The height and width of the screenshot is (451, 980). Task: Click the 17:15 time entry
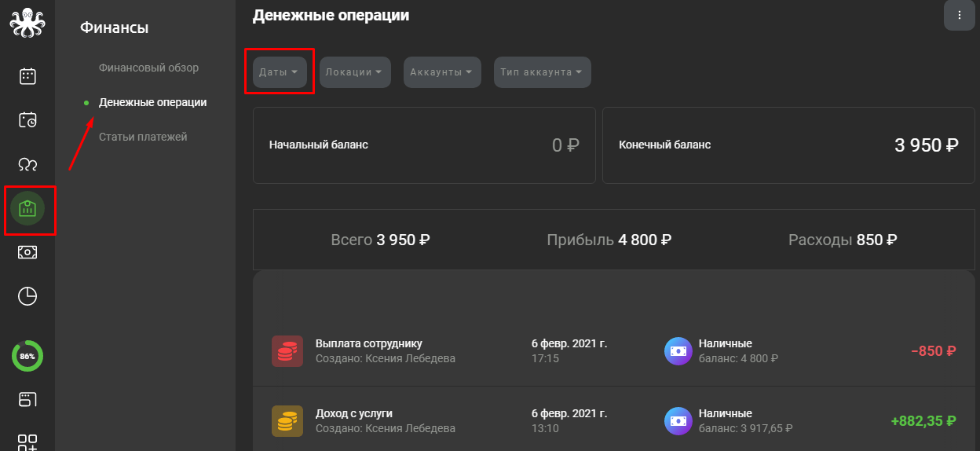pyautogui.click(x=545, y=358)
